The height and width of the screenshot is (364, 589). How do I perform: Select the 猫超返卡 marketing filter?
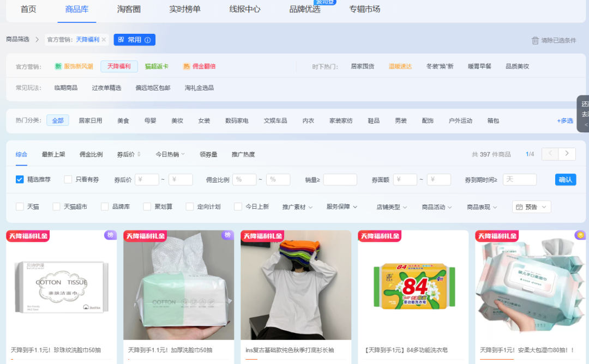point(157,66)
